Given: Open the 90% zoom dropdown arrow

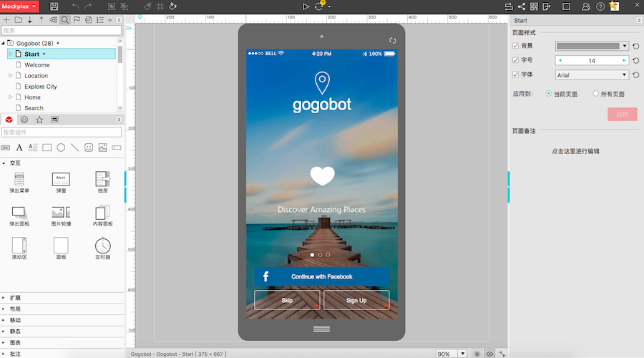Looking at the screenshot, I should point(463,354).
